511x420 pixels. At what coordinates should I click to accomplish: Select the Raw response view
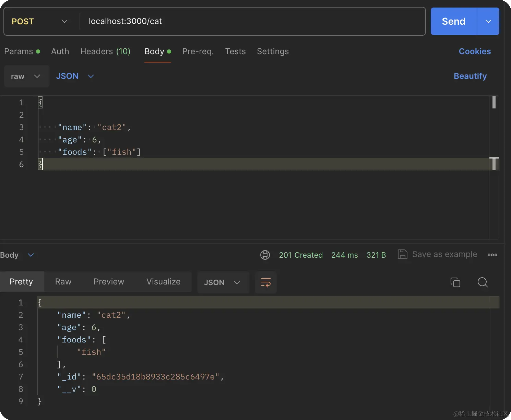coord(63,282)
